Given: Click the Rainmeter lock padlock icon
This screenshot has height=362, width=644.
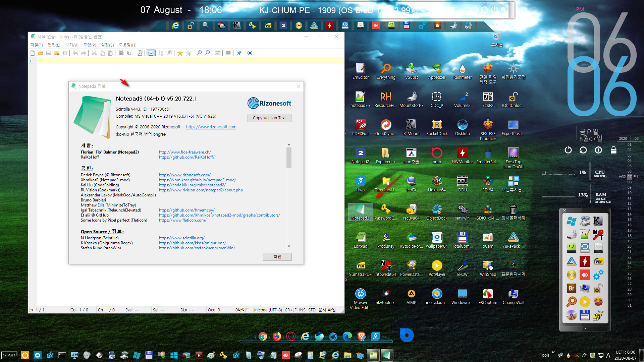Looking at the screenshot, I should (x=613, y=150).
